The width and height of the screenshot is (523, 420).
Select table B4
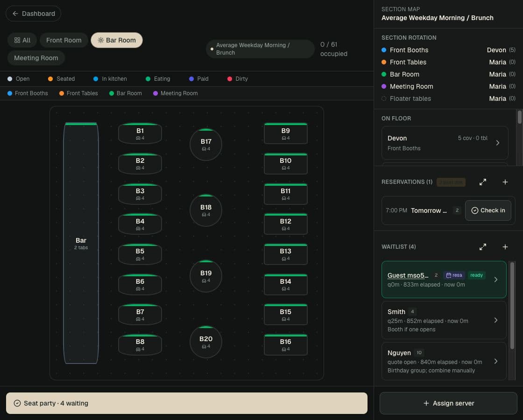(x=140, y=224)
